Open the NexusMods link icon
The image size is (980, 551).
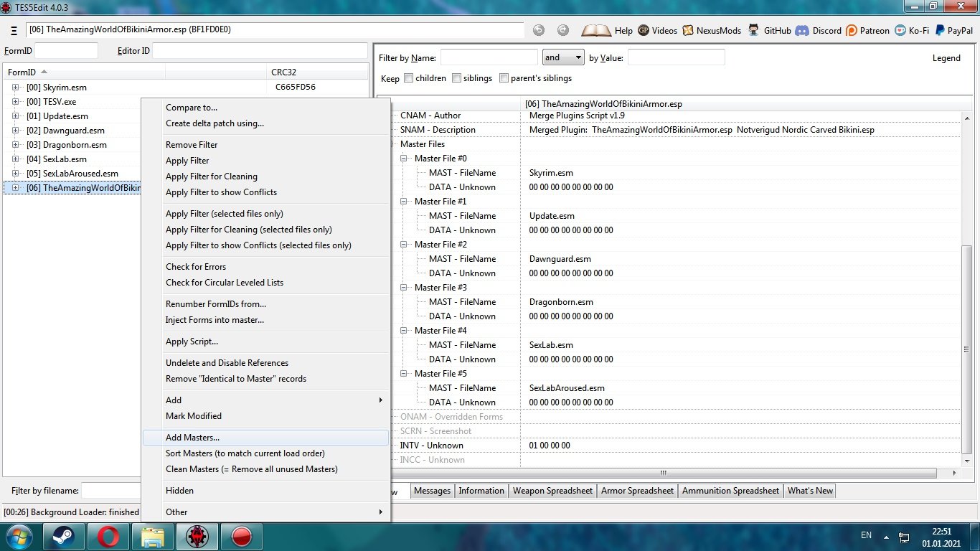(689, 31)
